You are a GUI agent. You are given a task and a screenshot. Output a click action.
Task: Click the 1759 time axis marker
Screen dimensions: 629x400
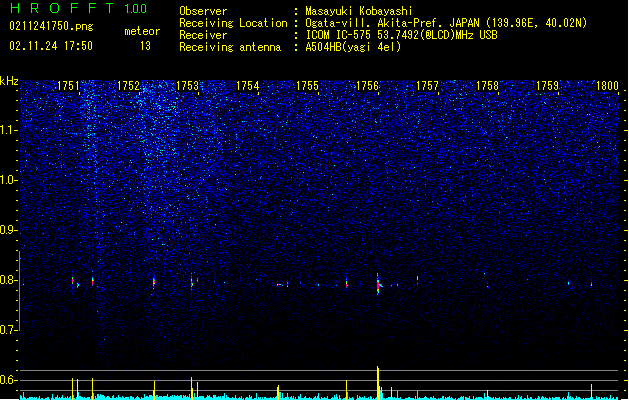pyautogui.click(x=547, y=86)
